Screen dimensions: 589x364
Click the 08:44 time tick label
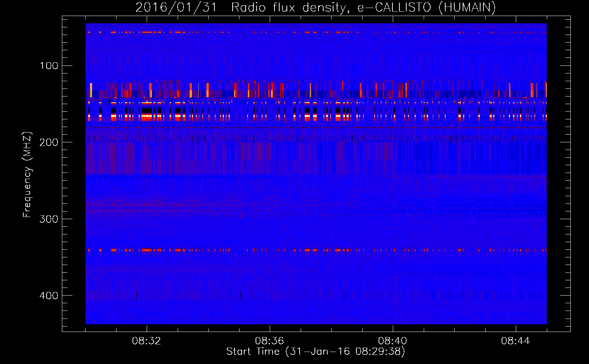(516, 341)
